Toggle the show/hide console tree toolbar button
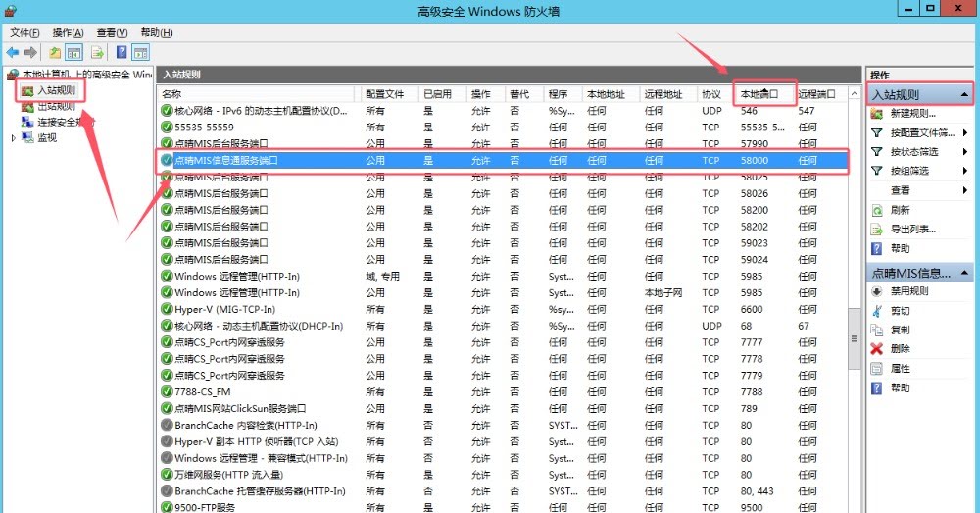Image resolution: width=980 pixels, height=513 pixels. pos(74,52)
